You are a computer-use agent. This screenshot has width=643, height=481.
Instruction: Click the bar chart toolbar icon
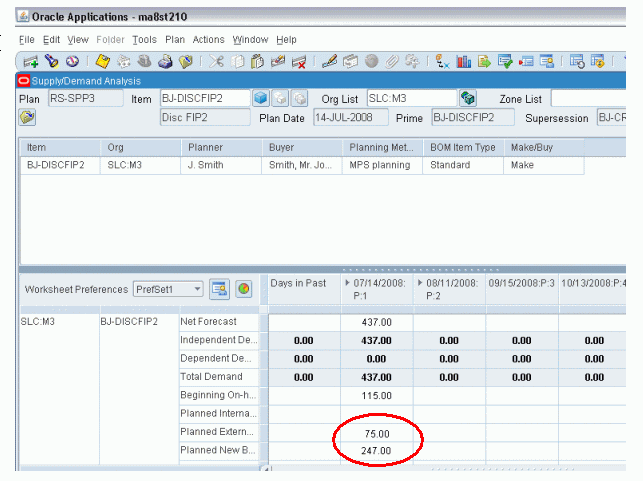[463, 62]
